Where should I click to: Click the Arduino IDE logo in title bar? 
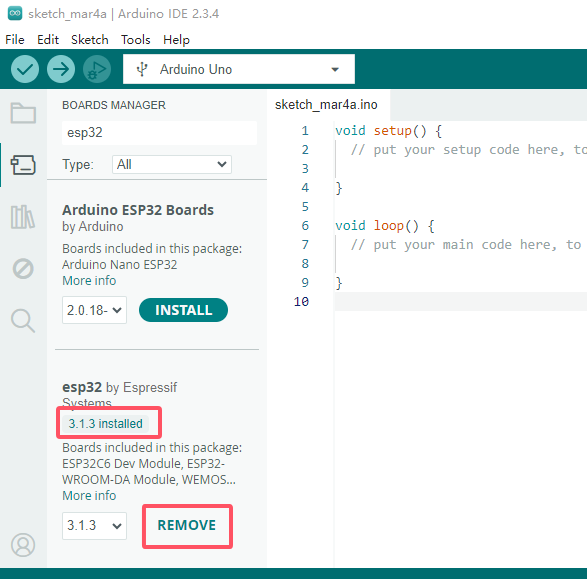(x=15, y=13)
